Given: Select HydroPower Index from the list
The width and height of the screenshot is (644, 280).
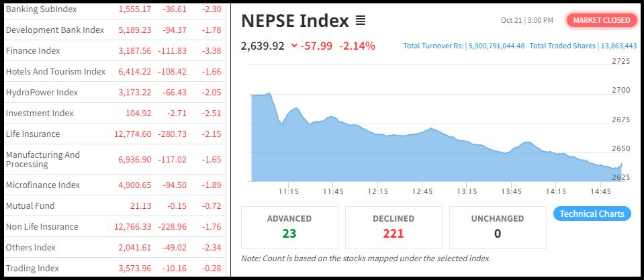Looking at the screenshot, I should tap(42, 92).
